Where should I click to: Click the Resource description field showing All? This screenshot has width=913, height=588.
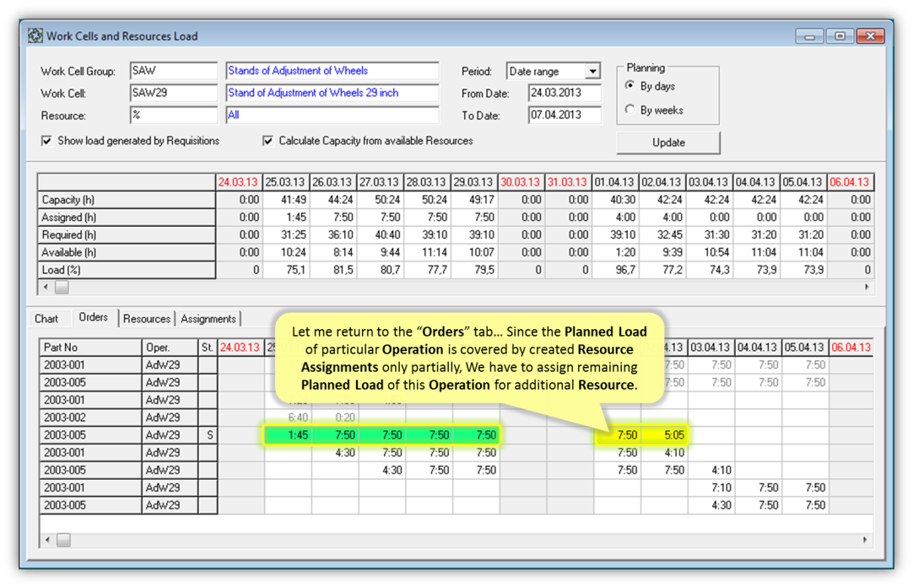point(332,116)
